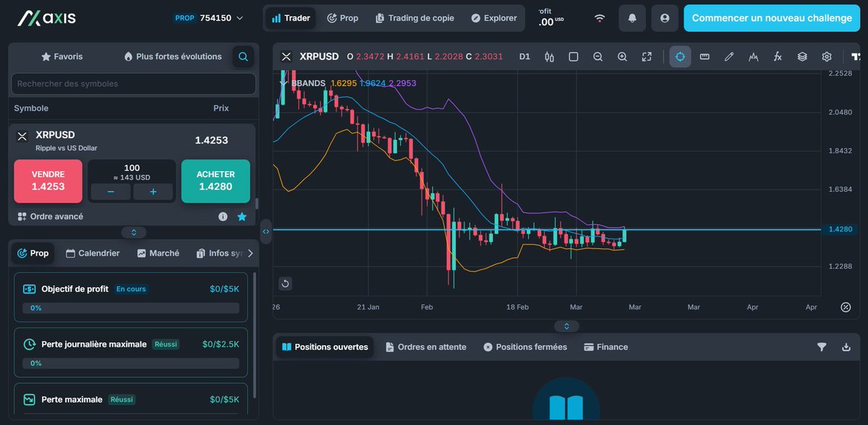Viewport: 868px width, 425px height.
Task: Zoom out on the XRPUSD chart
Action: click(x=597, y=56)
